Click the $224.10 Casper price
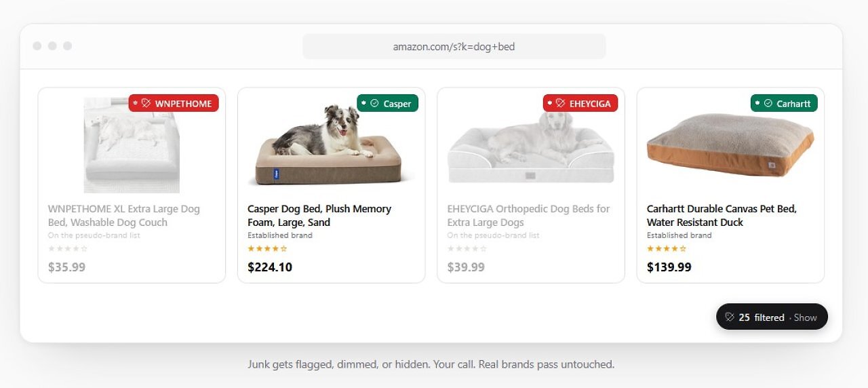Screen dimensions: 868x388 click(x=270, y=267)
